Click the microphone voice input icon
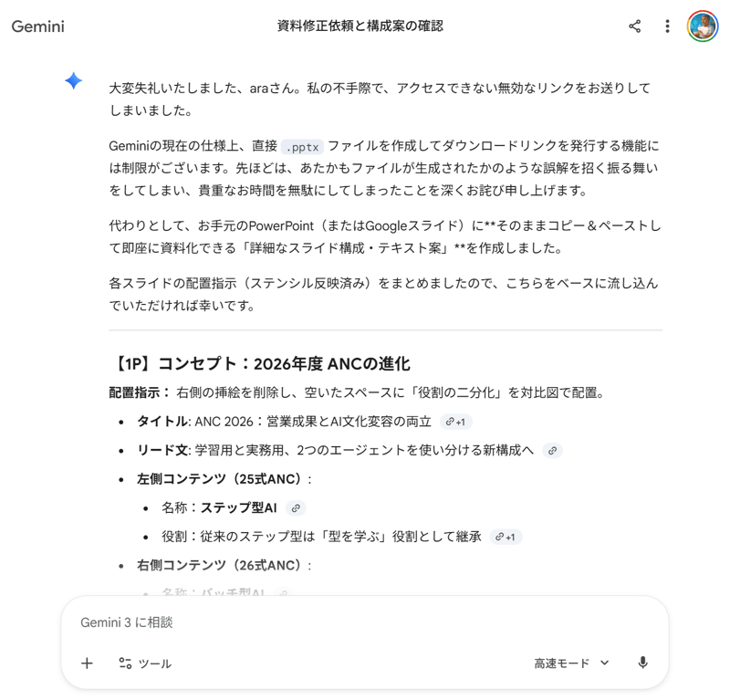Image resolution: width=730 pixels, height=700 pixels. click(x=642, y=663)
